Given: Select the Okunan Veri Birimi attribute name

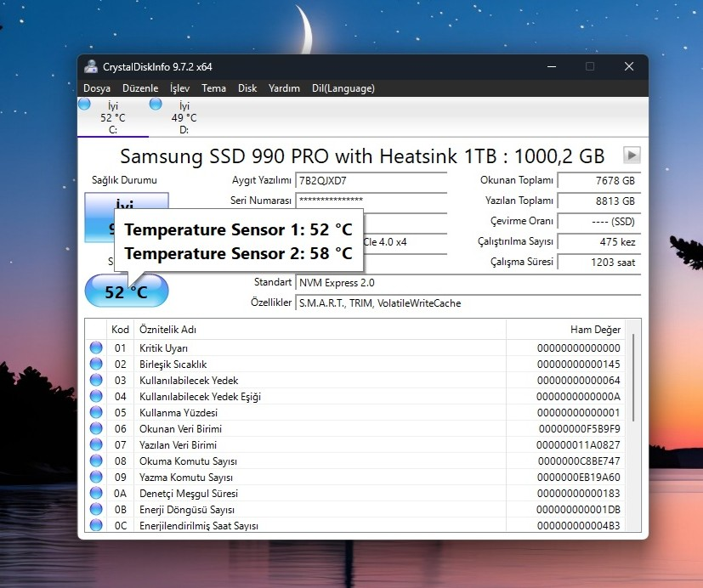Looking at the screenshot, I should tap(180, 429).
